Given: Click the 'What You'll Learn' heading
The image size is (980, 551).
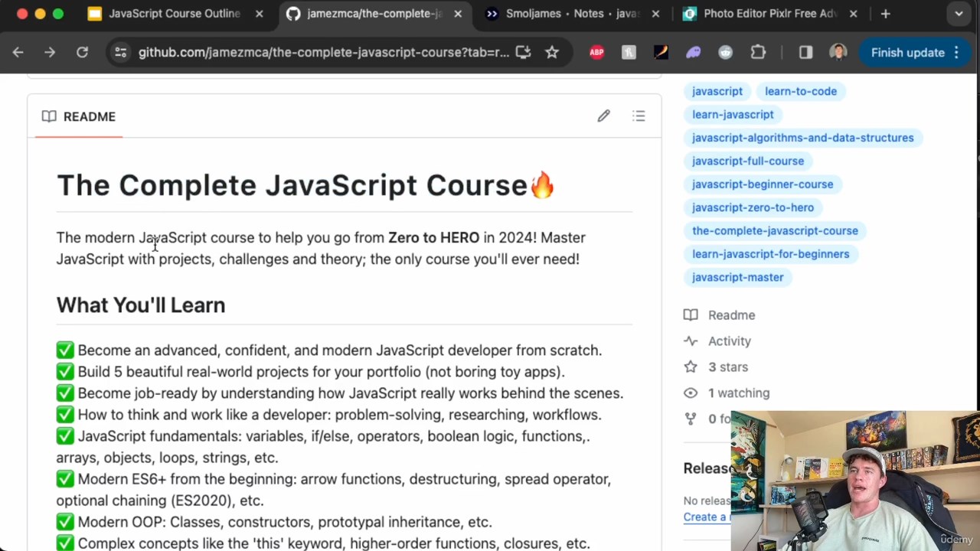Looking at the screenshot, I should pos(141,305).
